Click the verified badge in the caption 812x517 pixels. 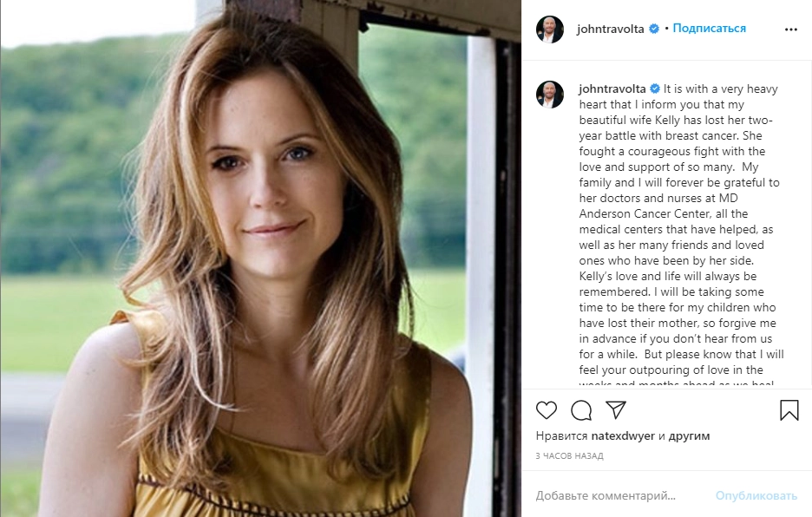click(655, 88)
